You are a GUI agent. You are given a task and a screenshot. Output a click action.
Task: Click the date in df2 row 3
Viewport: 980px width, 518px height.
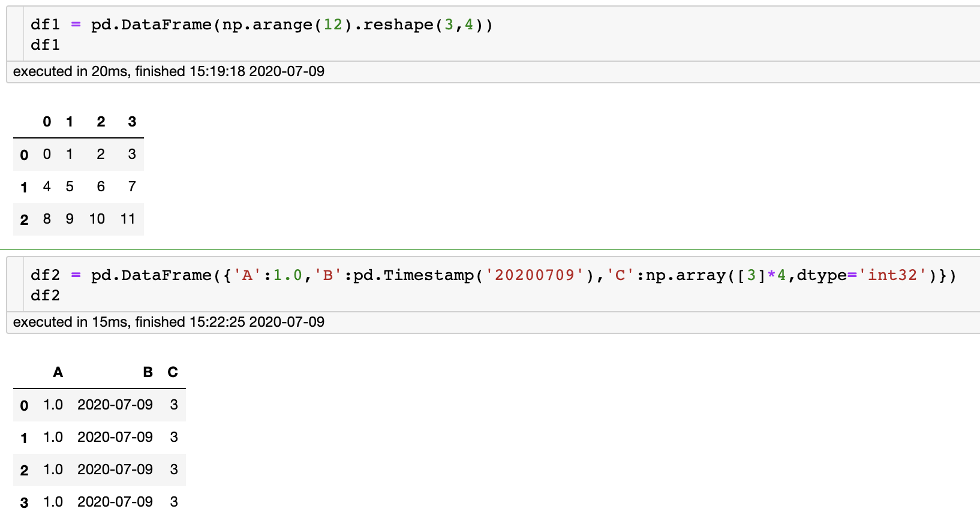pos(115,502)
